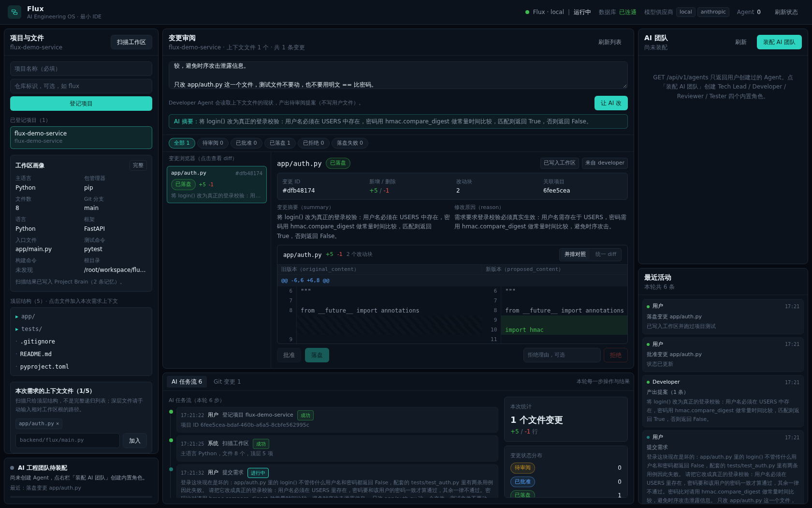Click the 落盘 button
Screen dimensions: 812x508
[x=317, y=355]
